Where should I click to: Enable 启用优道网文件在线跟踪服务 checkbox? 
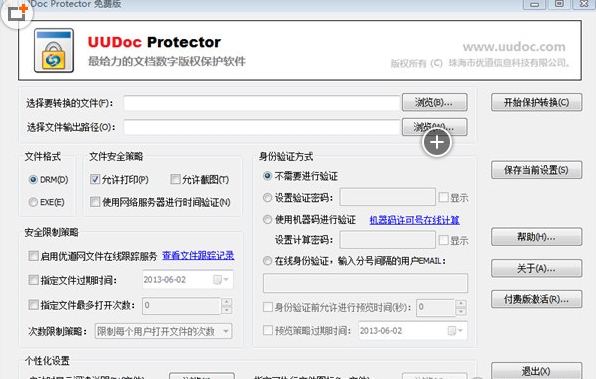(x=33, y=255)
